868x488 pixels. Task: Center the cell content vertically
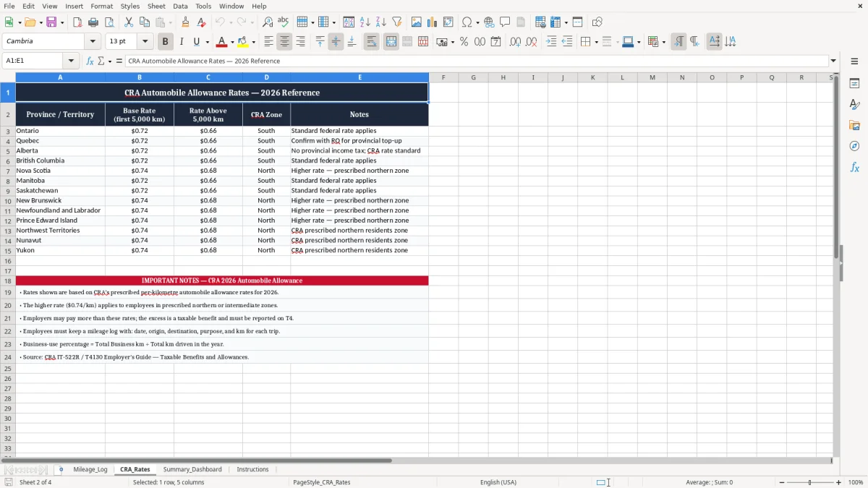336,42
